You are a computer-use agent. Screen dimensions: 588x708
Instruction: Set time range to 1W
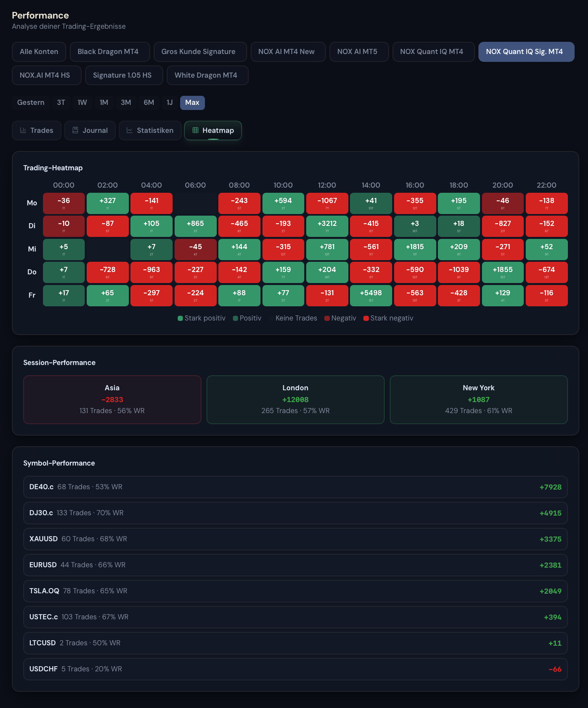[x=82, y=102]
